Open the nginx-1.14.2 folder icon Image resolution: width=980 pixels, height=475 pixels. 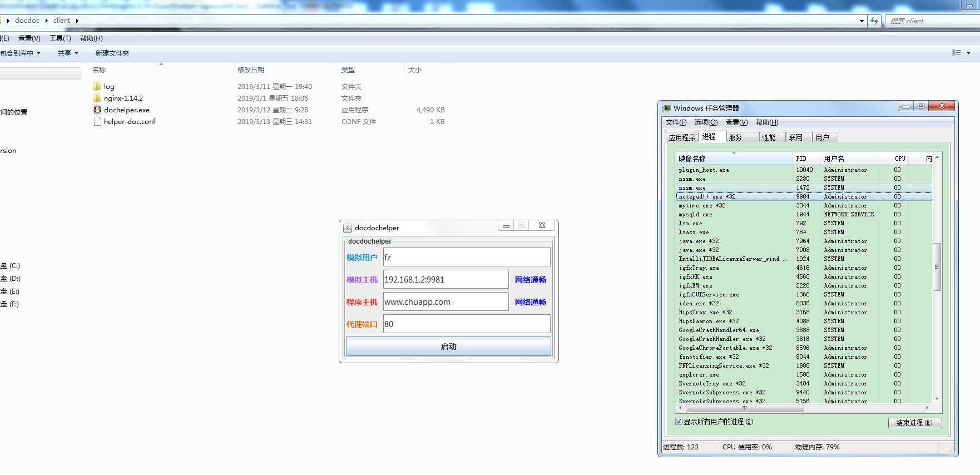[97, 98]
